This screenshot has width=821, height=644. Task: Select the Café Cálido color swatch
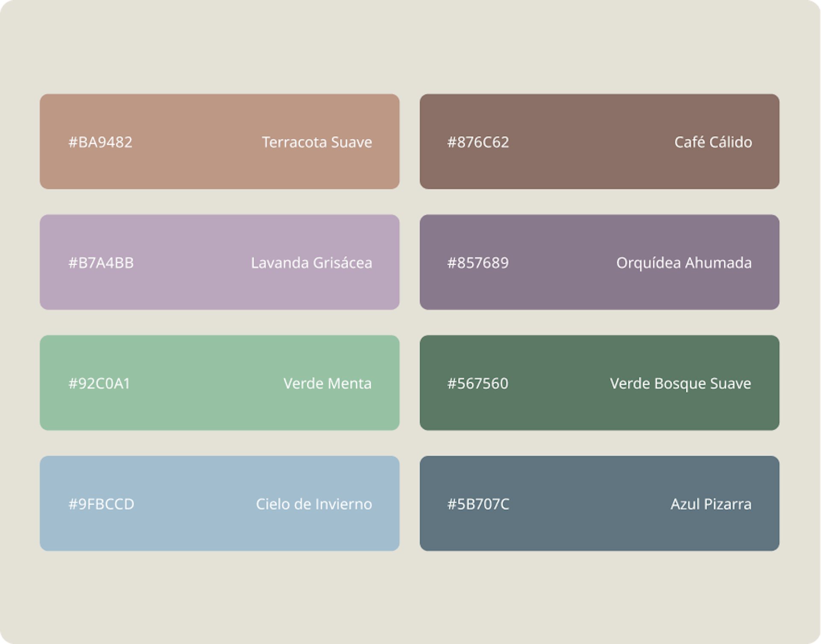point(599,142)
